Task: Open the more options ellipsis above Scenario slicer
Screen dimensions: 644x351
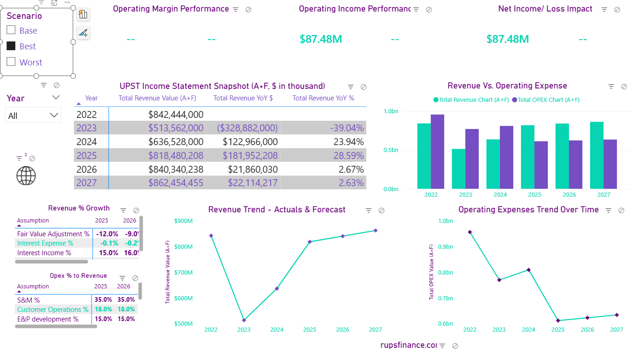Action: point(67,3)
